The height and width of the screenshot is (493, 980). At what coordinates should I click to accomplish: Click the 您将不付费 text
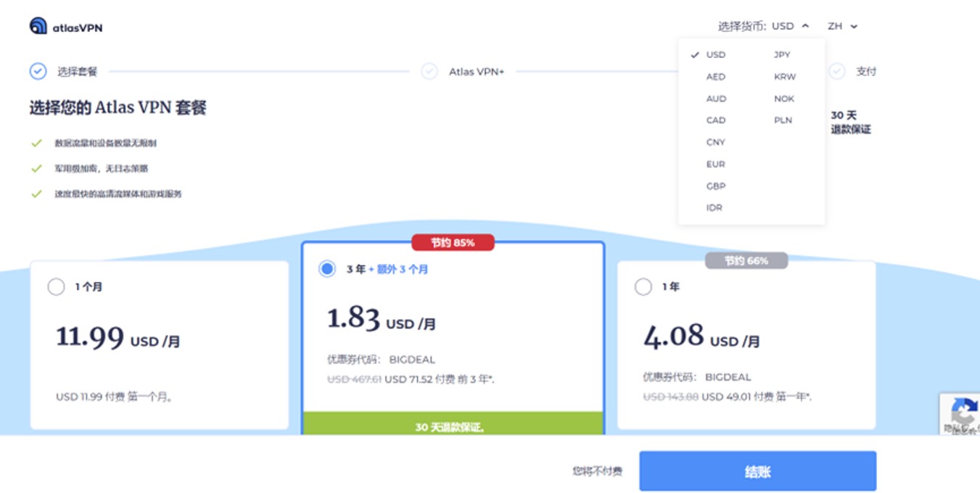(x=597, y=471)
